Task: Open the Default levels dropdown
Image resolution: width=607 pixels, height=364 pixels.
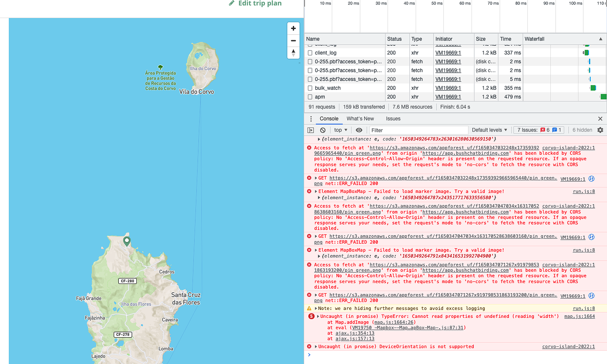Action: coord(490,130)
